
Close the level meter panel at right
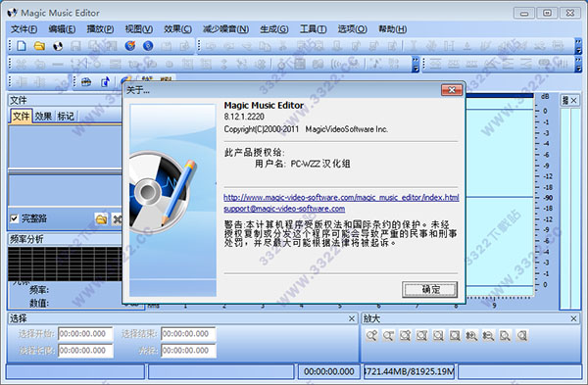click(x=573, y=100)
